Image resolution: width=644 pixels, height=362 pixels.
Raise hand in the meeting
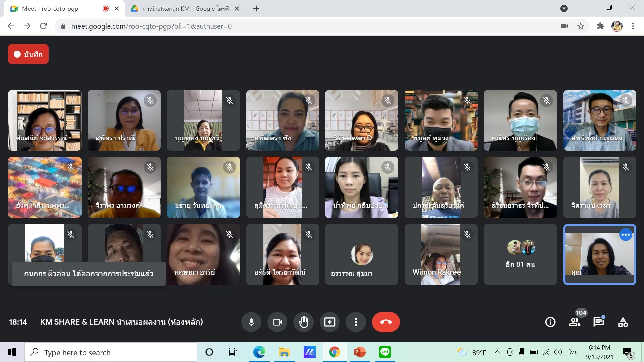coord(304,322)
